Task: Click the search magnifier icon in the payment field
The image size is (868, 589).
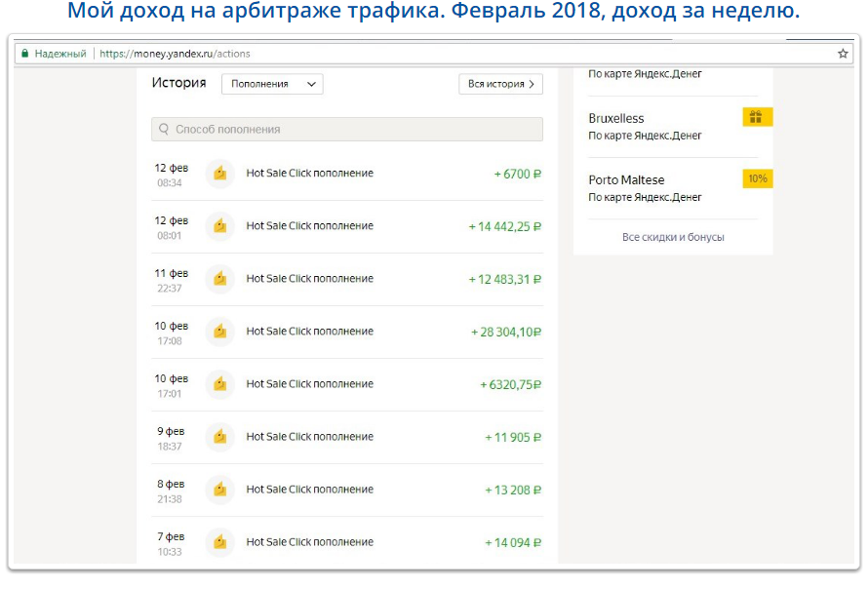Action: 164,129
